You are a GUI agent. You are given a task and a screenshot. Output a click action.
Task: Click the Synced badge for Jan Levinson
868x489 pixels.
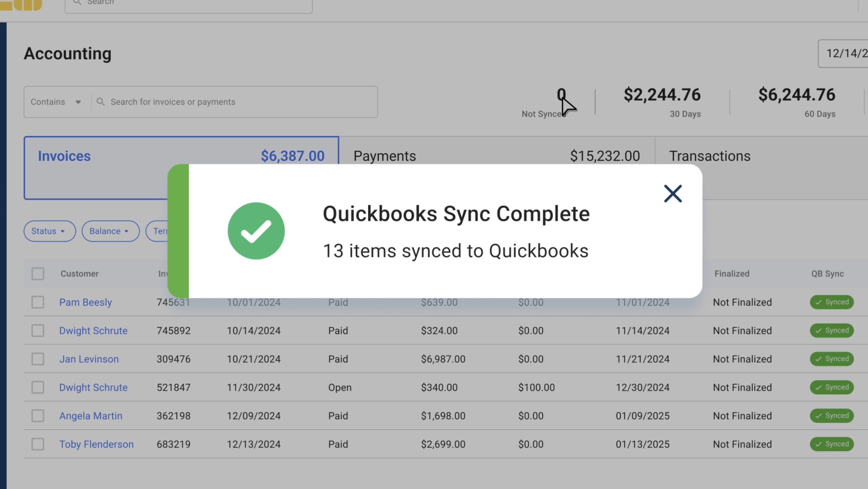point(832,359)
